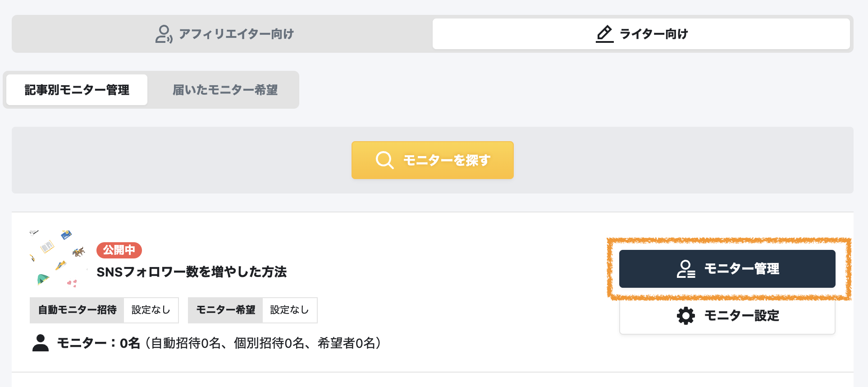Screen dimensions: 868x387
Task: Click the person list icon in モニター管理 button
Action: 685,268
